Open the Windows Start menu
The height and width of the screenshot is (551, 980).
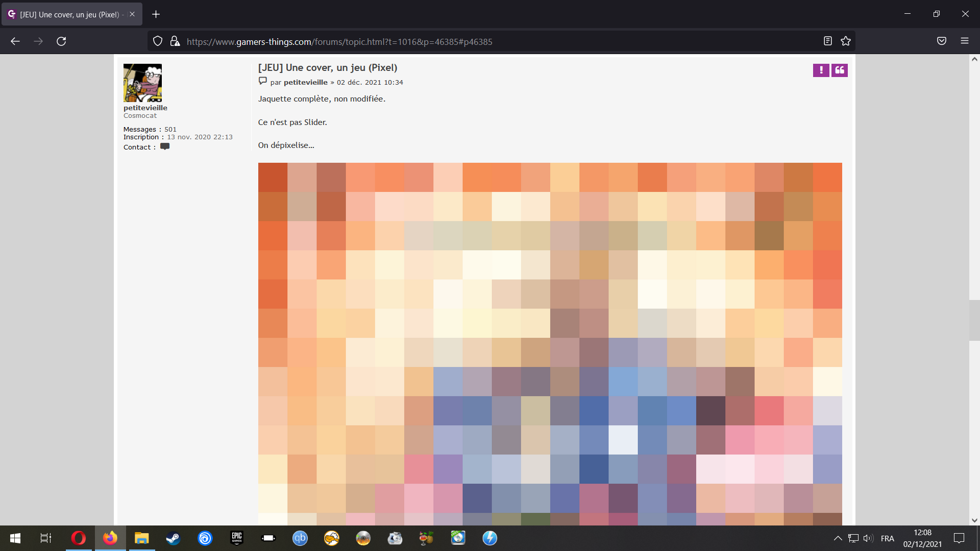point(15,538)
